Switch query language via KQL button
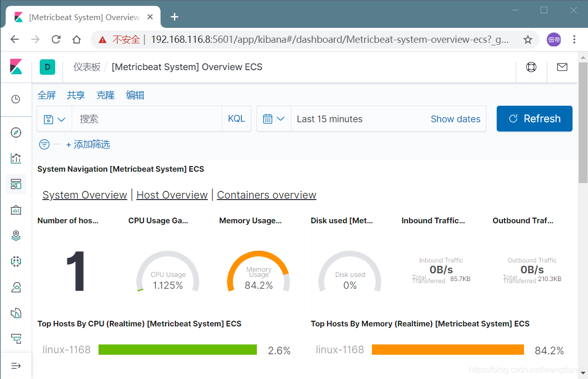The image size is (588, 379). tap(236, 119)
